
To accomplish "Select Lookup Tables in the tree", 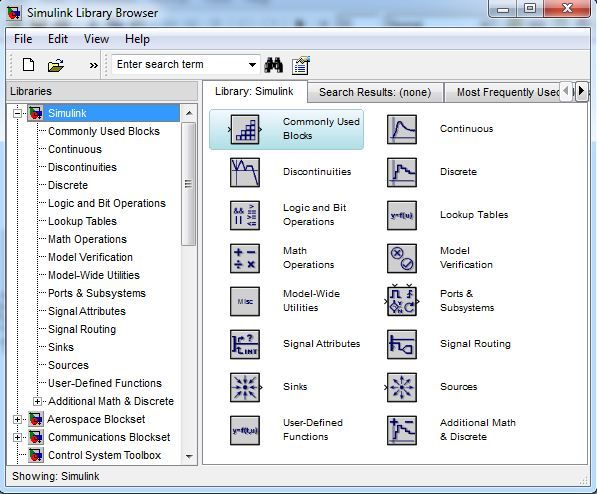I will click(x=82, y=221).
